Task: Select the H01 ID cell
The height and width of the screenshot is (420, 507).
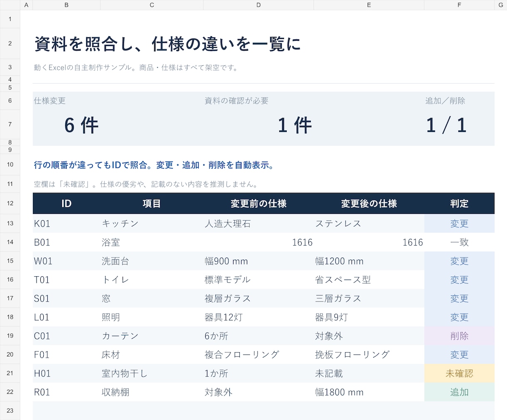Action: click(x=66, y=373)
